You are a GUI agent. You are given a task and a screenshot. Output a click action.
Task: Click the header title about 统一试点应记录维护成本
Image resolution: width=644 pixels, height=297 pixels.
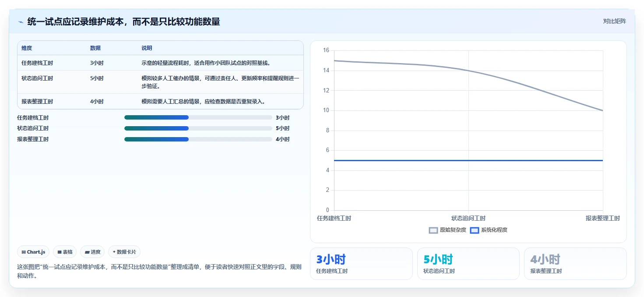coord(123,21)
